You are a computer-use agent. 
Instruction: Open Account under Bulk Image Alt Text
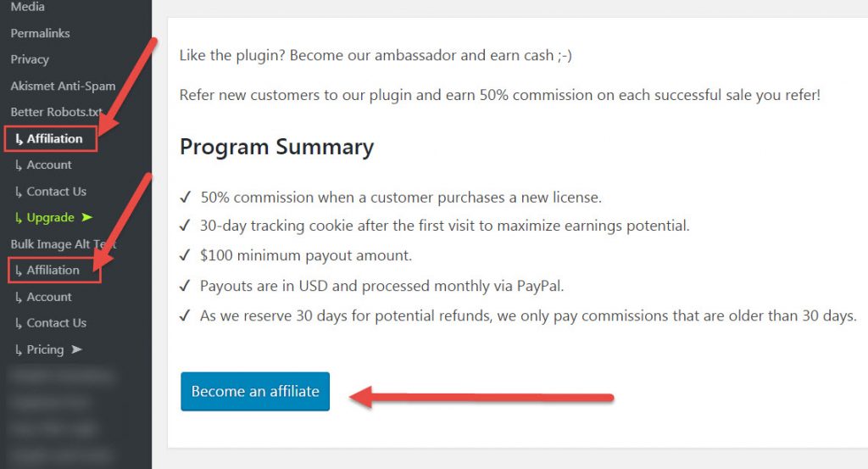[x=44, y=297]
